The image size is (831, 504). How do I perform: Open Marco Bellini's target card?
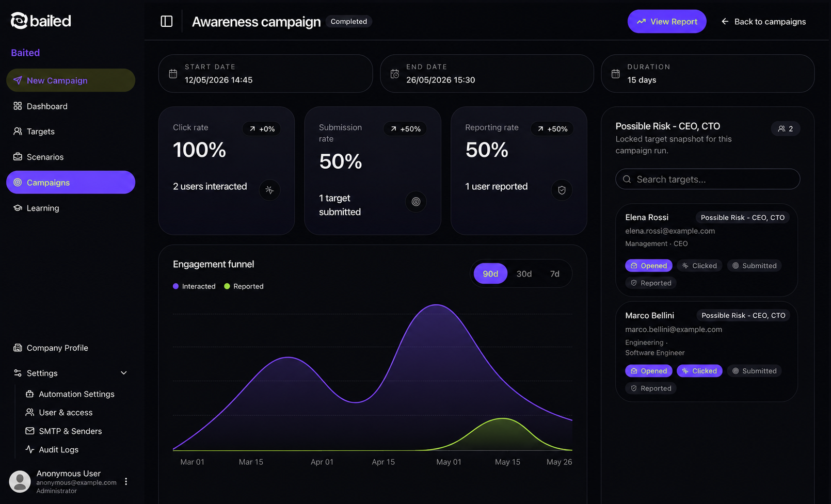tap(707, 351)
